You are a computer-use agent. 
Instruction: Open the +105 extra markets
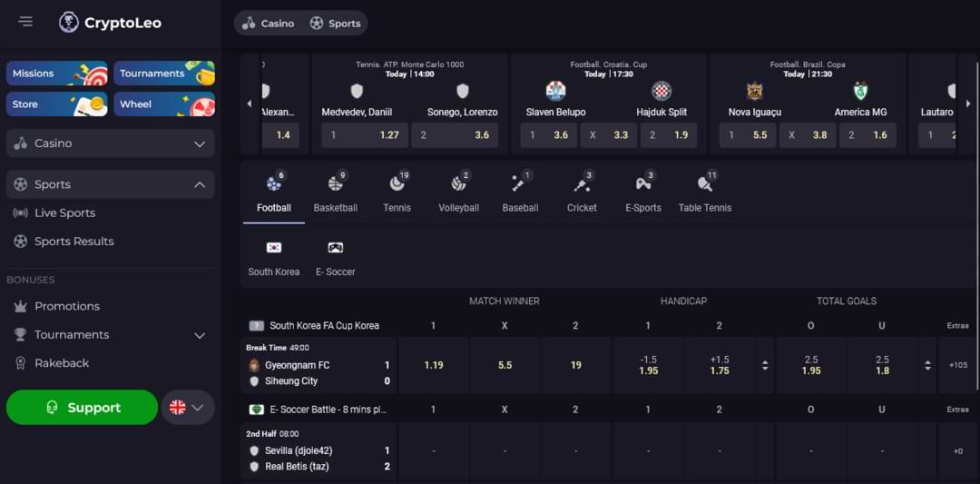tap(958, 365)
